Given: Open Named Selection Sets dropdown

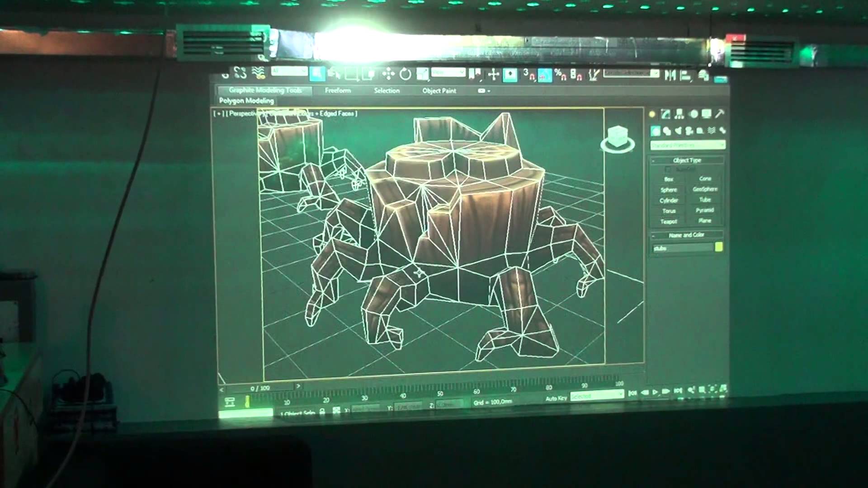Looking at the screenshot, I should click(632, 73).
